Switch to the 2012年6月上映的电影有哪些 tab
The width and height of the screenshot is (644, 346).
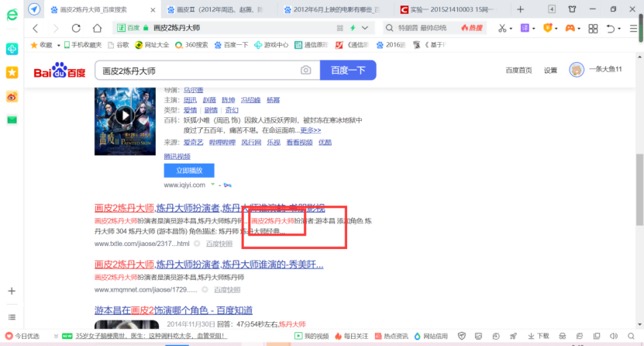pyautogui.click(x=336, y=9)
